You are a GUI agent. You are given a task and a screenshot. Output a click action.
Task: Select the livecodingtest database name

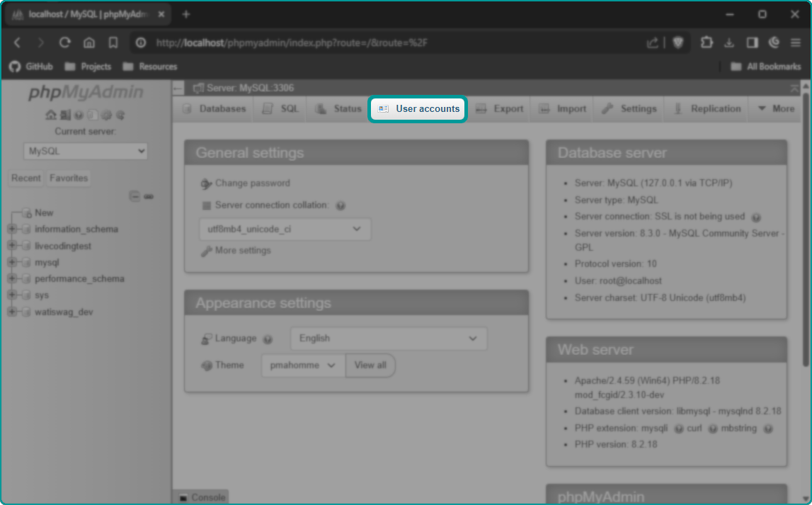[x=63, y=246]
